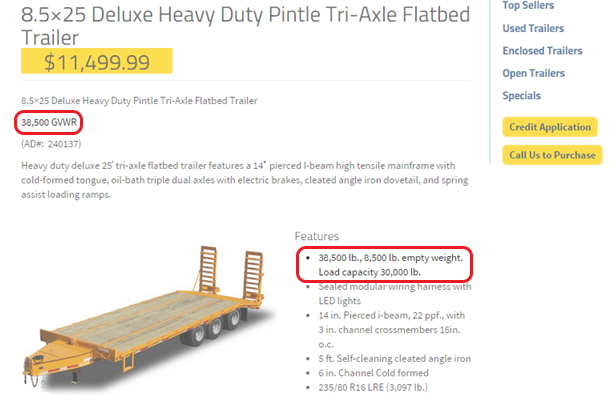
Task: Click the 14 in. Pierced i-beam feature
Action: 391,329
